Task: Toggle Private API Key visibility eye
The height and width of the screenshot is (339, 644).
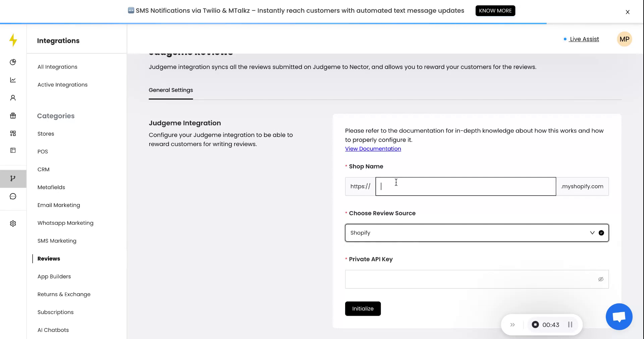Action: coord(601,279)
